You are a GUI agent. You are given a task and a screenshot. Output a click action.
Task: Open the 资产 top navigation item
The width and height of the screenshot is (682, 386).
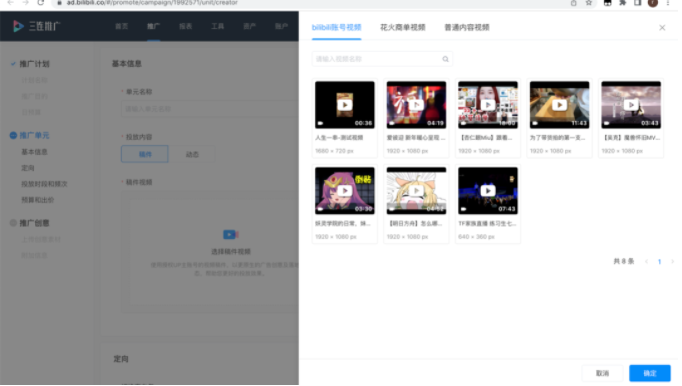[x=249, y=26]
